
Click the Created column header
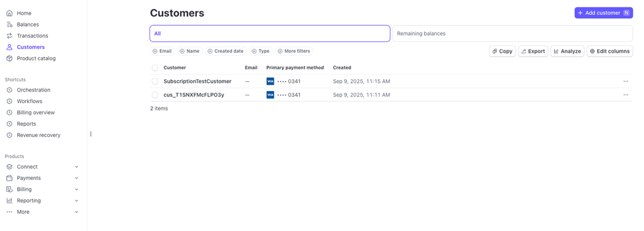342,68
